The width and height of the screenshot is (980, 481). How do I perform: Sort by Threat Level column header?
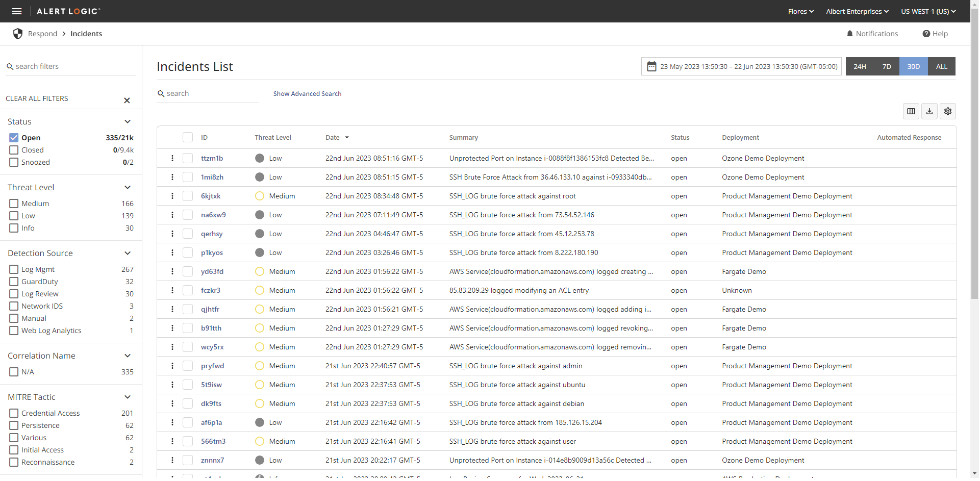(273, 138)
